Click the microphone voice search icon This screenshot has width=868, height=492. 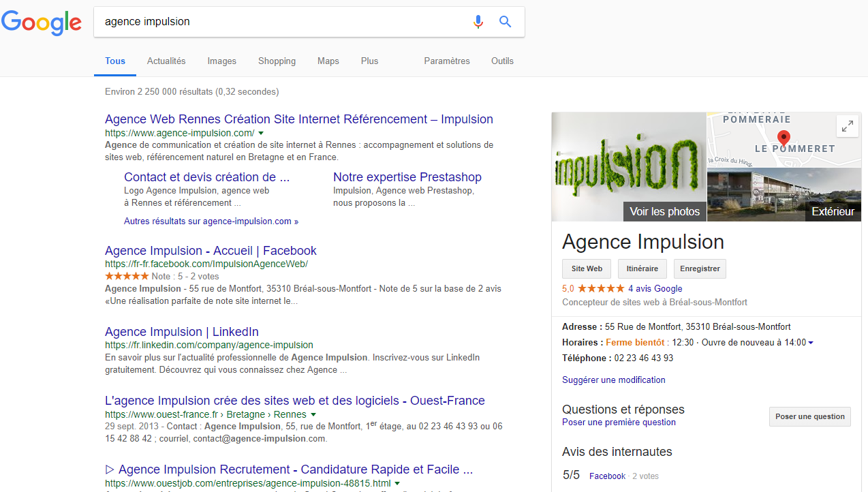pos(478,22)
